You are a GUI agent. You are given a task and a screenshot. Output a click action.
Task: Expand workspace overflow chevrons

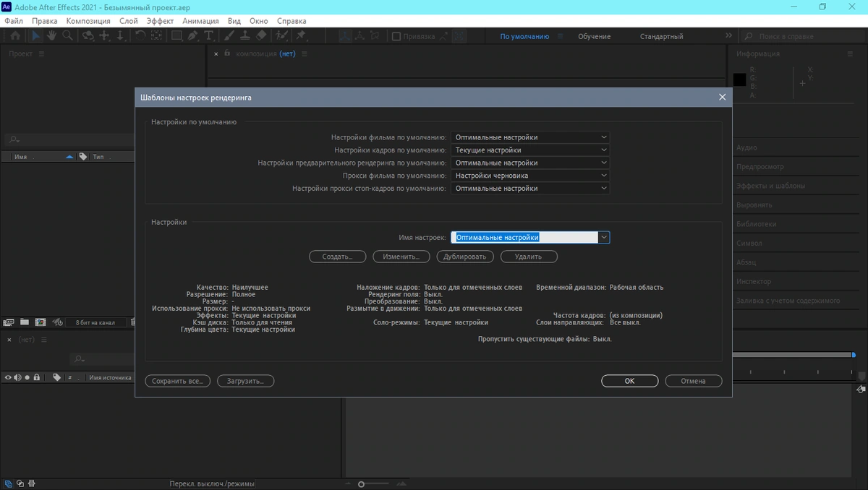pyautogui.click(x=728, y=36)
